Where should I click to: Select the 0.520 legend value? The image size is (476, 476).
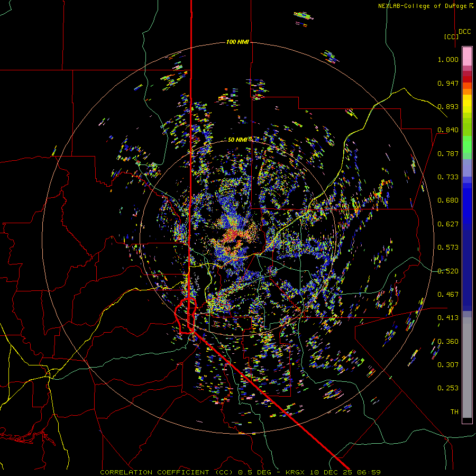coord(448,271)
